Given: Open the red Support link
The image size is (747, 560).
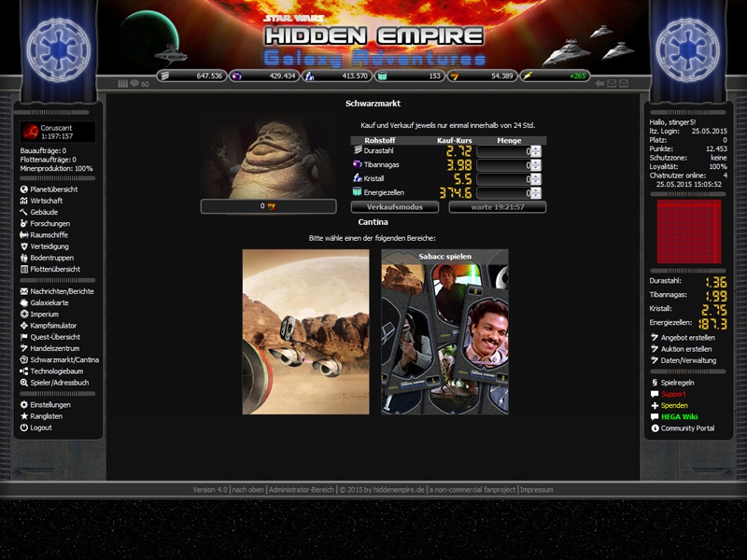Looking at the screenshot, I should point(673,394).
